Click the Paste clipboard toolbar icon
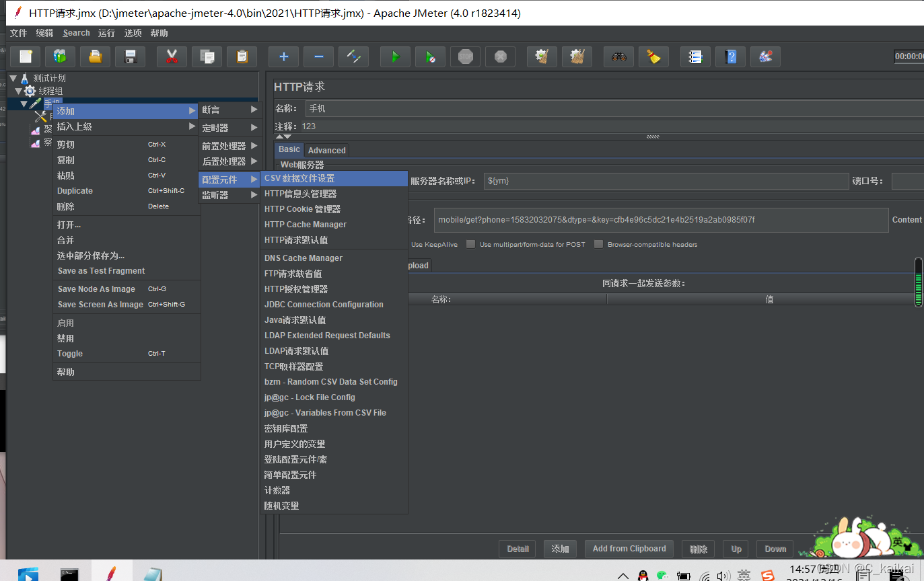The width and height of the screenshot is (924, 581). pyautogui.click(x=242, y=56)
